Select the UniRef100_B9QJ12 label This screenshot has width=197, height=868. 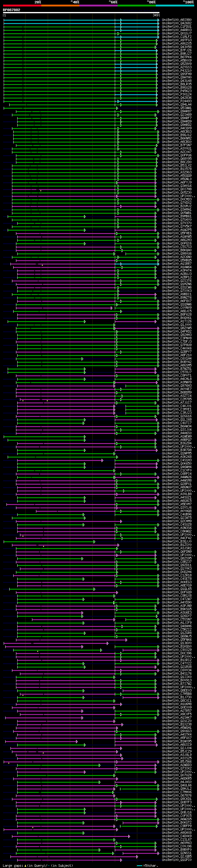(177, 135)
